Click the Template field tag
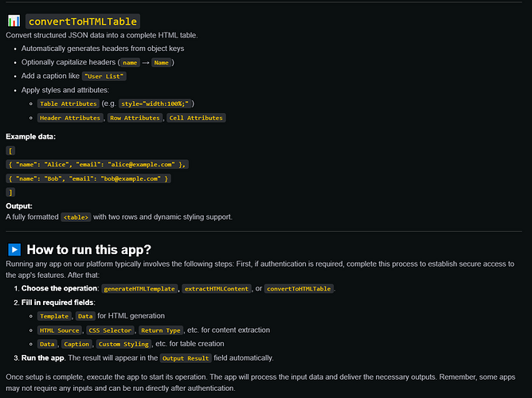Image resolution: width=532 pixels, height=398 pixels. pos(53,316)
